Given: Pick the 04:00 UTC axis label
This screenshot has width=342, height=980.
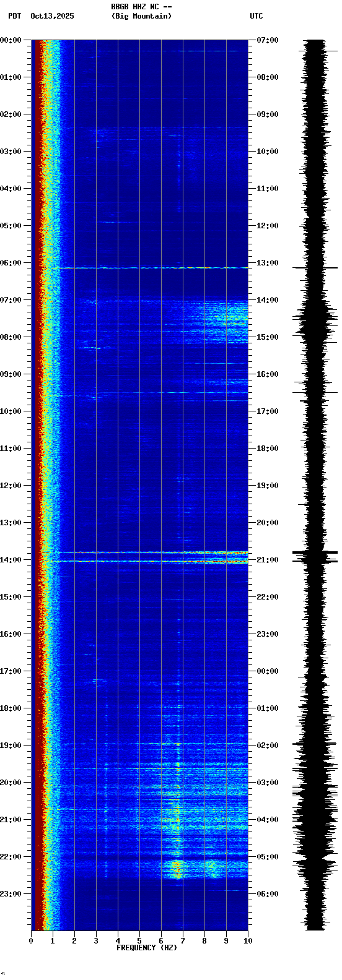Looking at the screenshot, I should [x=268, y=820].
